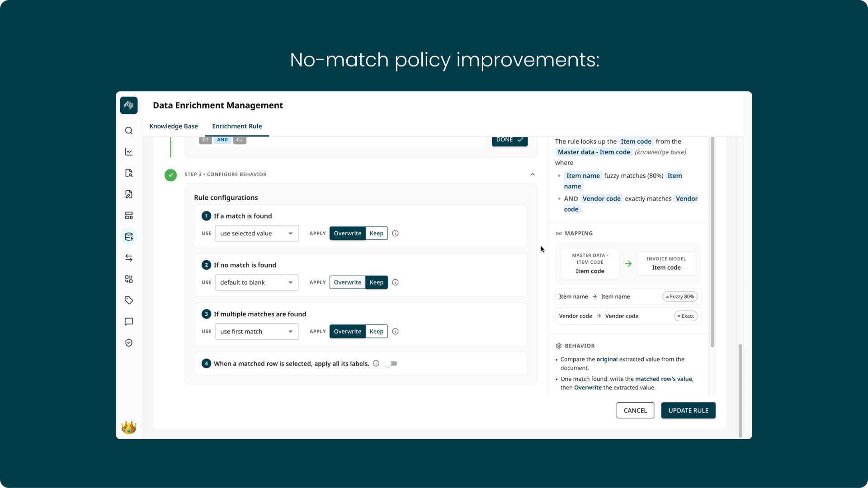The width and height of the screenshot is (868, 488).
Task: Open the data enrichment database icon
Action: 129,237
